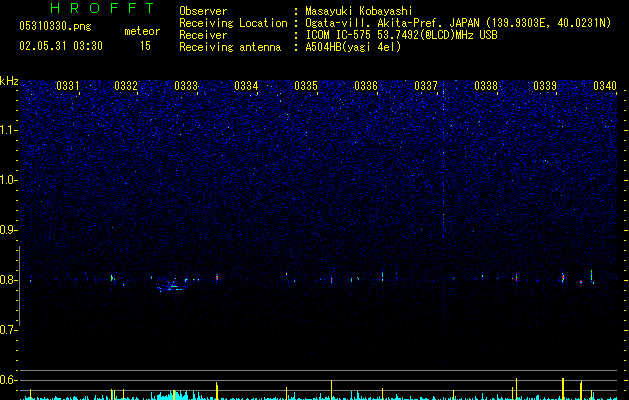Screen dimensions: 629x400
Task: Click the 0338 time marker
Action: click(x=486, y=86)
